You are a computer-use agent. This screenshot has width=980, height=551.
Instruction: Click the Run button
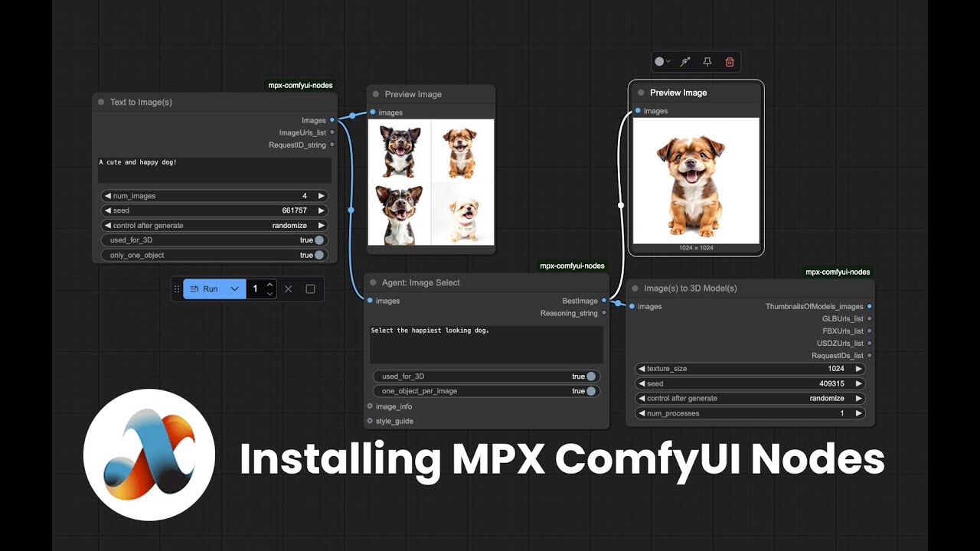[204, 289]
